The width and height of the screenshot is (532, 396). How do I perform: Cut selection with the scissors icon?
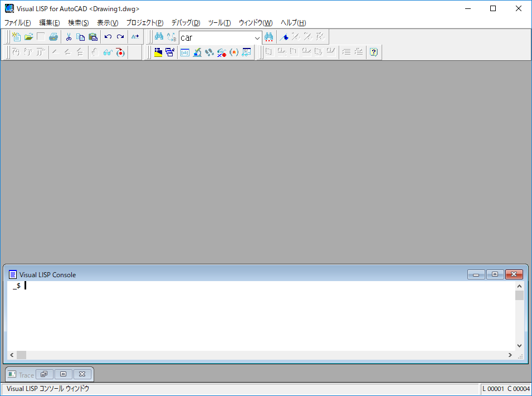[x=69, y=37]
